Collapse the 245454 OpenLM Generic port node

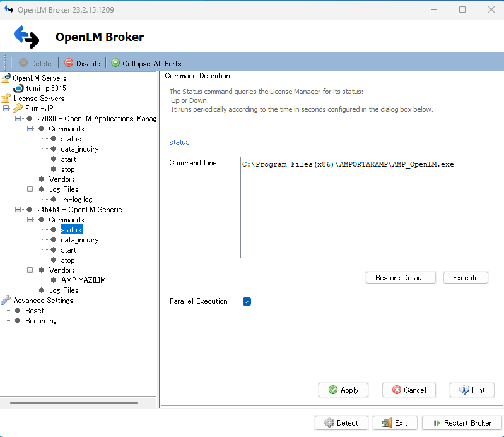[18, 210]
